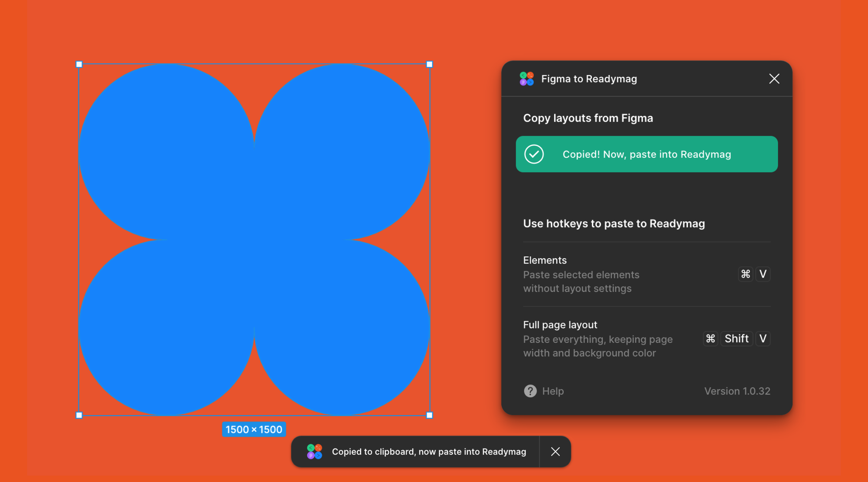868x482 pixels.
Task: Select the blue 1500 × 1500 size badge
Action: point(254,429)
